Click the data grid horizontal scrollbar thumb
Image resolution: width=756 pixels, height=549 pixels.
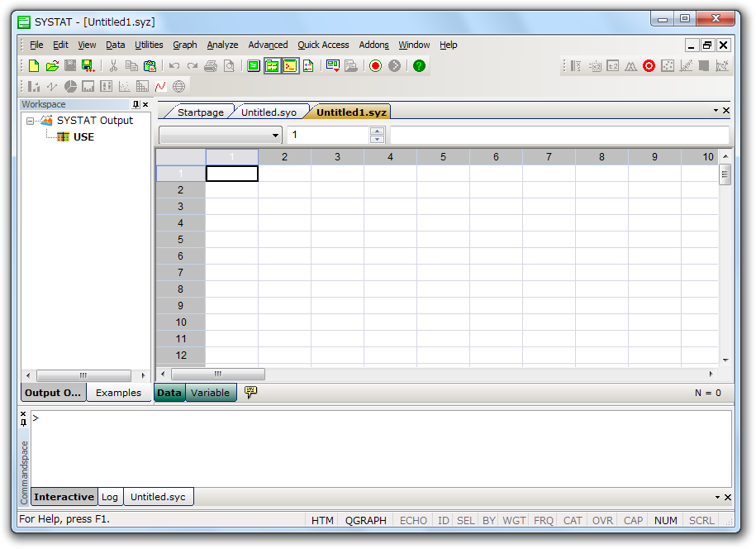click(x=218, y=374)
